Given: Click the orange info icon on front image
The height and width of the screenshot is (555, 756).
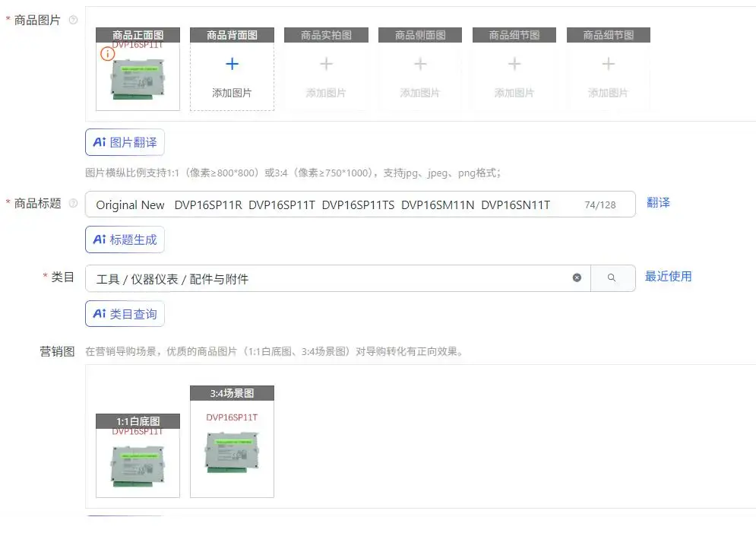Looking at the screenshot, I should coord(107,53).
